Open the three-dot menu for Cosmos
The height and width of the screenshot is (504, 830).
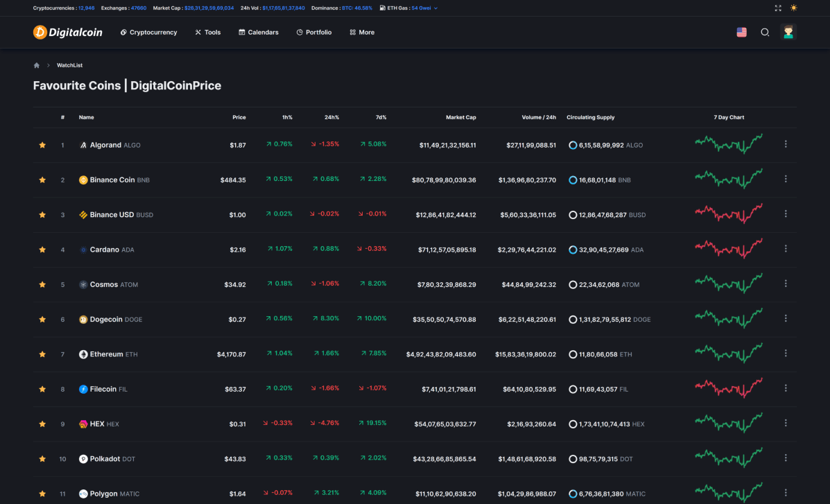pos(786,284)
